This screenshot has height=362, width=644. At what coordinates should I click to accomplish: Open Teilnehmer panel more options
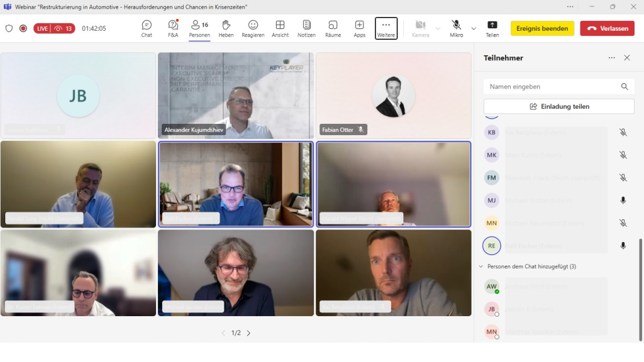[x=611, y=58]
